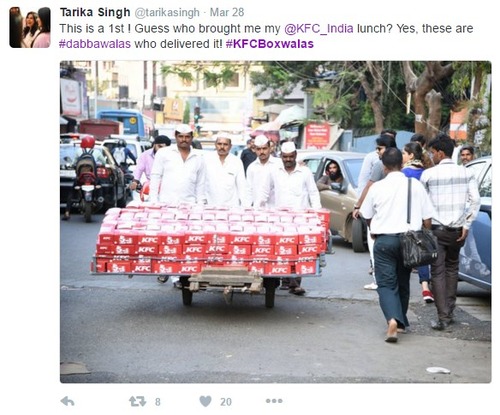Image resolution: width=500 pixels, height=415 pixels.
Task: Open the @KFC_India mention
Action: (x=319, y=29)
